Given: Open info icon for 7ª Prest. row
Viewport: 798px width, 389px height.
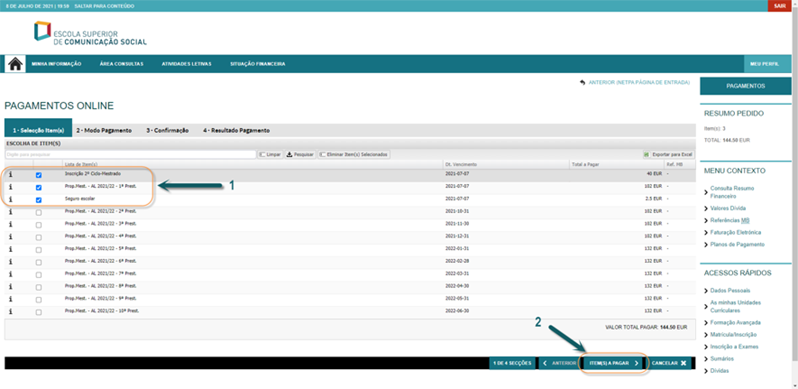Looking at the screenshot, I should pos(10,274).
